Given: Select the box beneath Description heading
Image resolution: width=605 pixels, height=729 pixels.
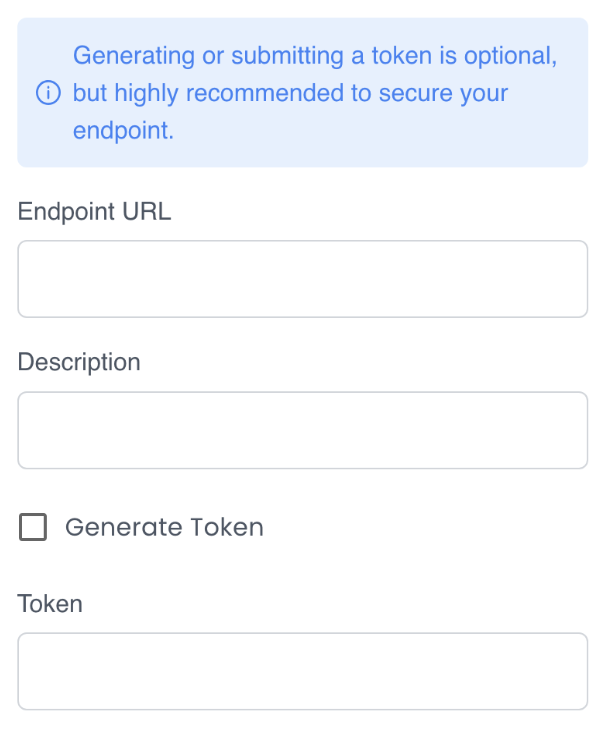Looking at the screenshot, I should click(302, 430).
